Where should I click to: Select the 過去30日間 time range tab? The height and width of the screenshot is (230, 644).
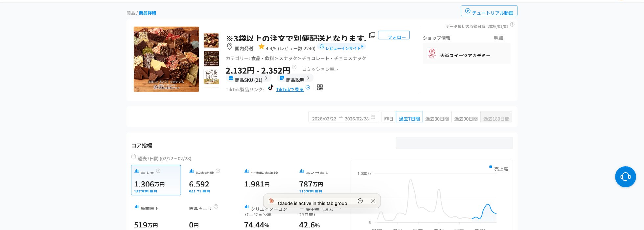pos(437,117)
